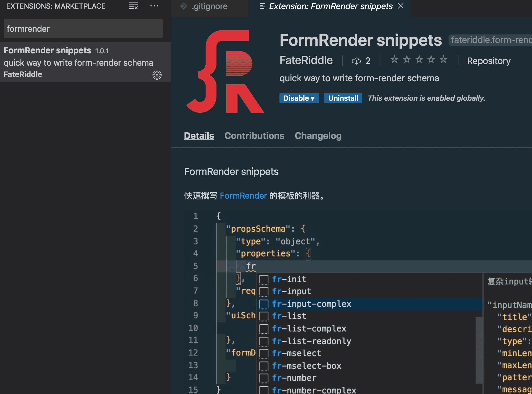
Task: Click the FormRender snippets README heading
Action: coord(231,171)
